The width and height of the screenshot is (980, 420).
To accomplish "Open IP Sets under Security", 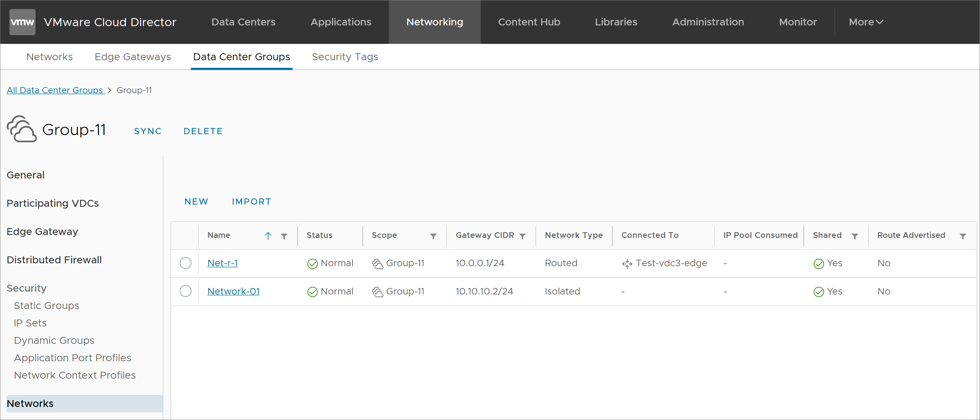I will pos(30,323).
